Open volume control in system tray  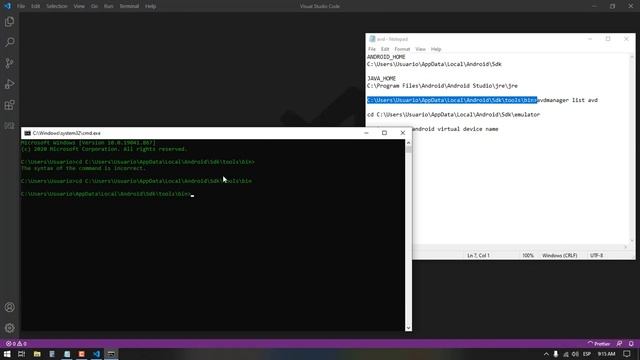point(576,354)
